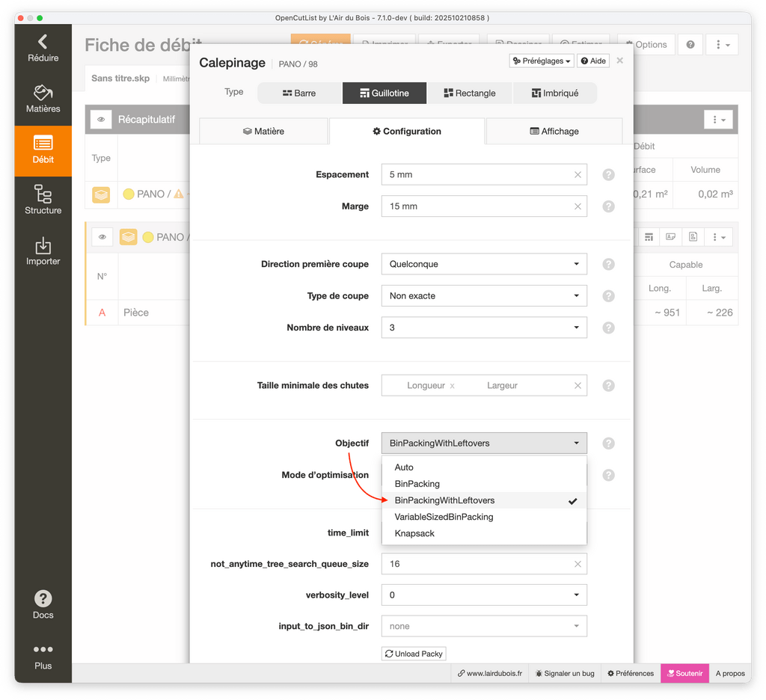This screenshot has width=766, height=700.
Task: Show help for Objectif setting
Action: [x=608, y=443]
